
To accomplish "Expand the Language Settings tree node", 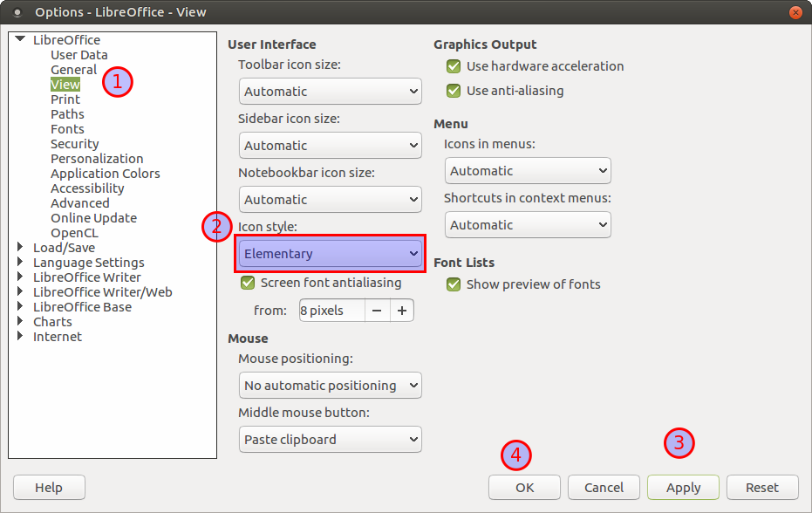I will pyautogui.click(x=20, y=262).
